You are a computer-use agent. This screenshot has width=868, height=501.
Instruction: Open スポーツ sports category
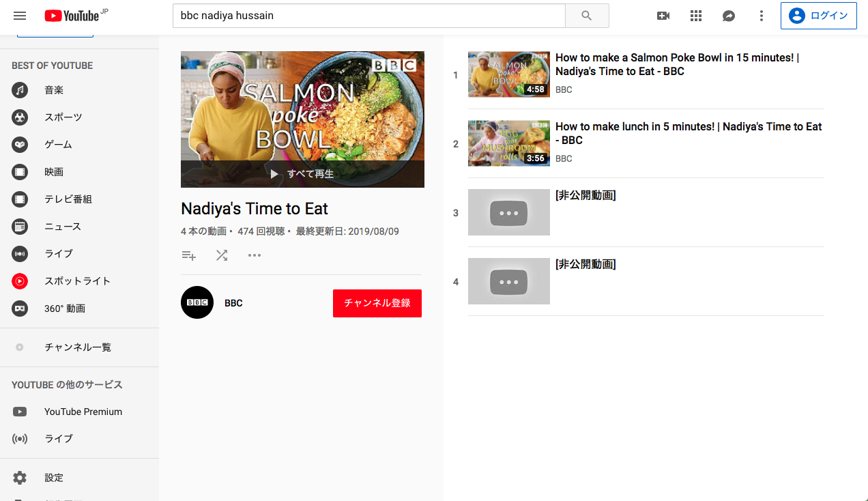79,117
